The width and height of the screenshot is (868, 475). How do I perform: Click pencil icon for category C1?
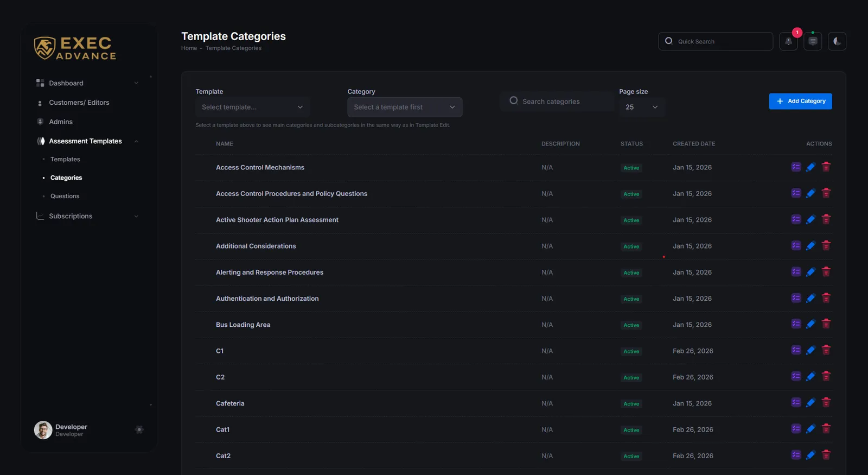(x=810, y=351)
